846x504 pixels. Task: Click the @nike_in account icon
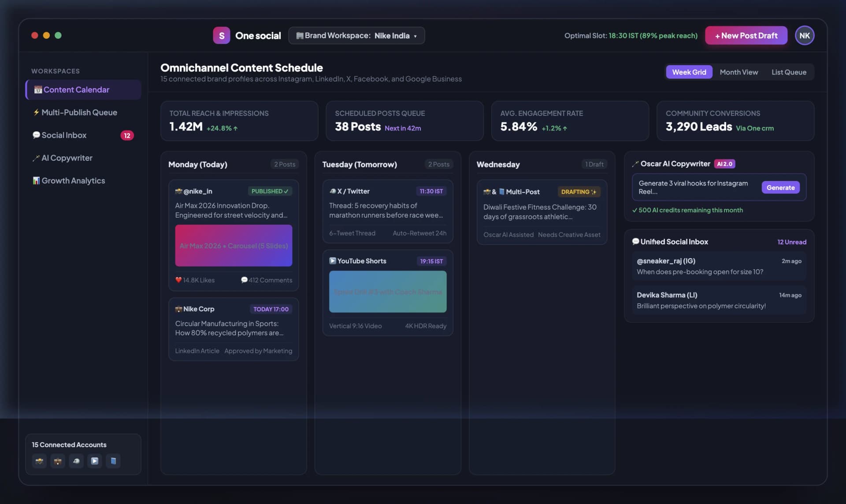178,191
